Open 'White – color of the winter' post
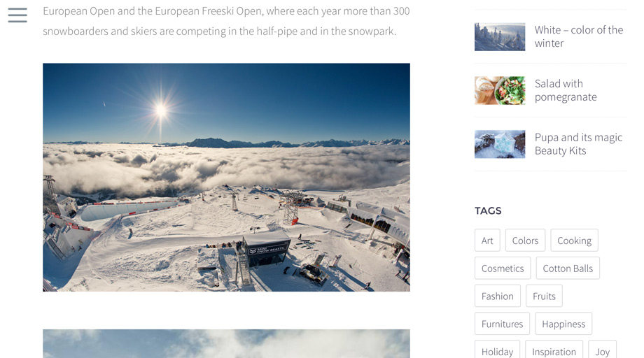 pyautogui.click(x=578, y=36)
